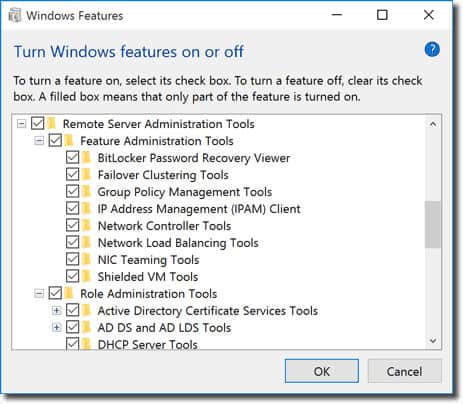
Task: Select Network Load Balancing Tools item
Action: (x=178, y=243)
